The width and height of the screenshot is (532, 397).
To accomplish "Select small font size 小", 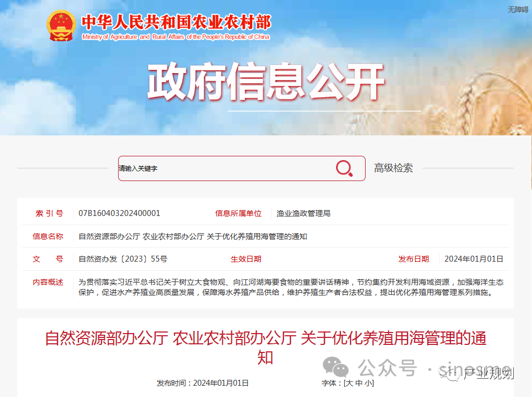I will coord(368,383).
